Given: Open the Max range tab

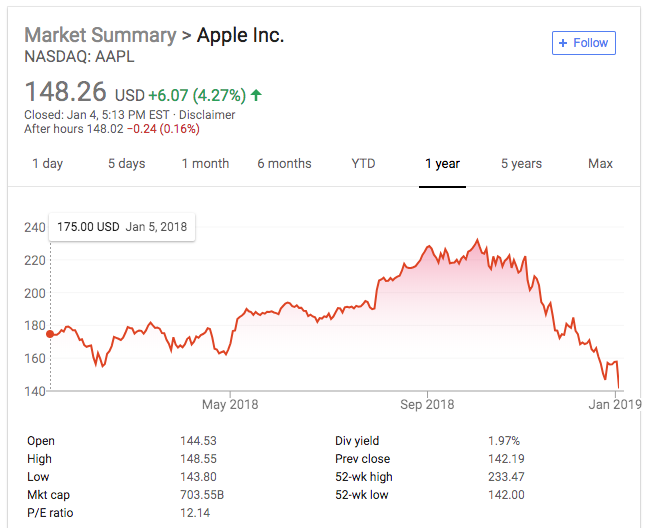Looking at the screenshot, I should [x=600, y=164].
